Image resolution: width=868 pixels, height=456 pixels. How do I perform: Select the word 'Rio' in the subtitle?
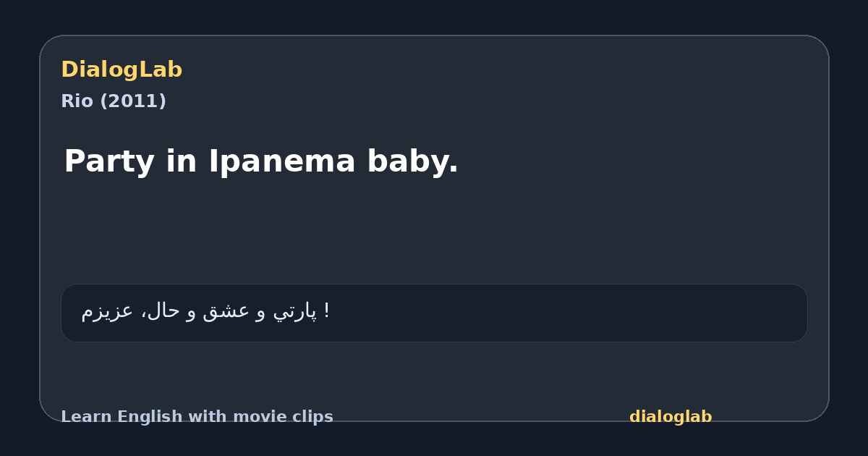pyautogui.click(x=77, y=101)
